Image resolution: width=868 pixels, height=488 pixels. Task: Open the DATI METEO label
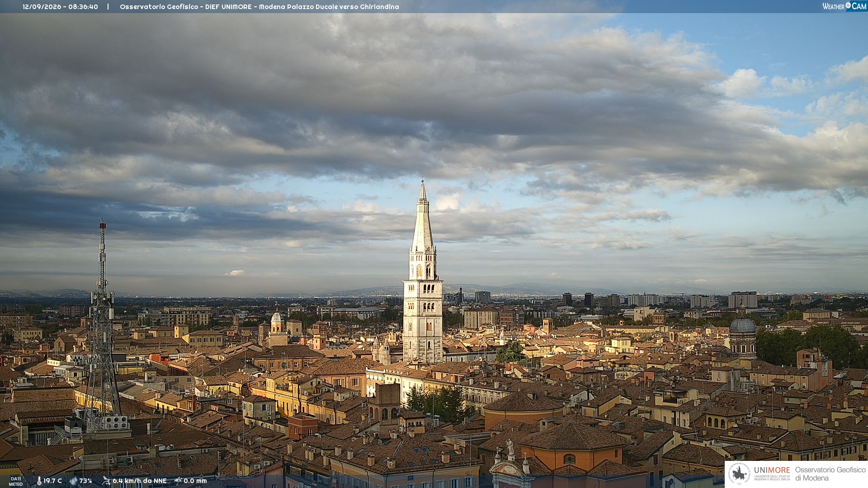[x=16, y=482]
